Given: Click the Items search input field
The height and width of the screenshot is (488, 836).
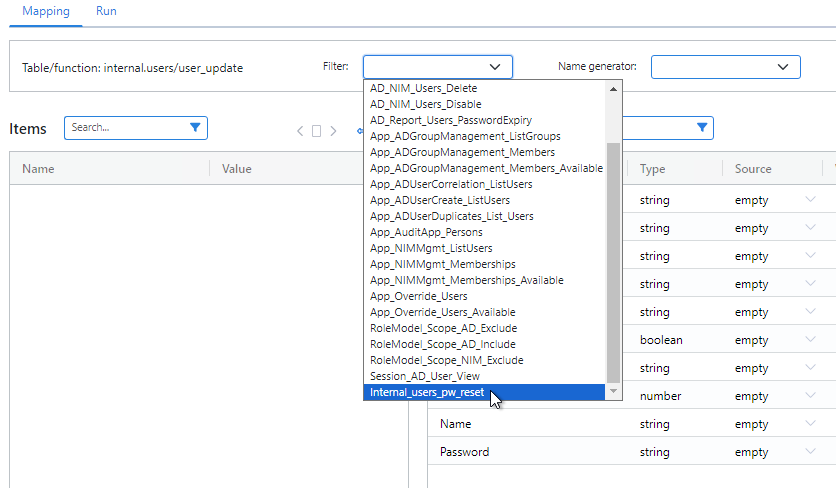Looking at the screenshot, I should [x=125, y=128].
